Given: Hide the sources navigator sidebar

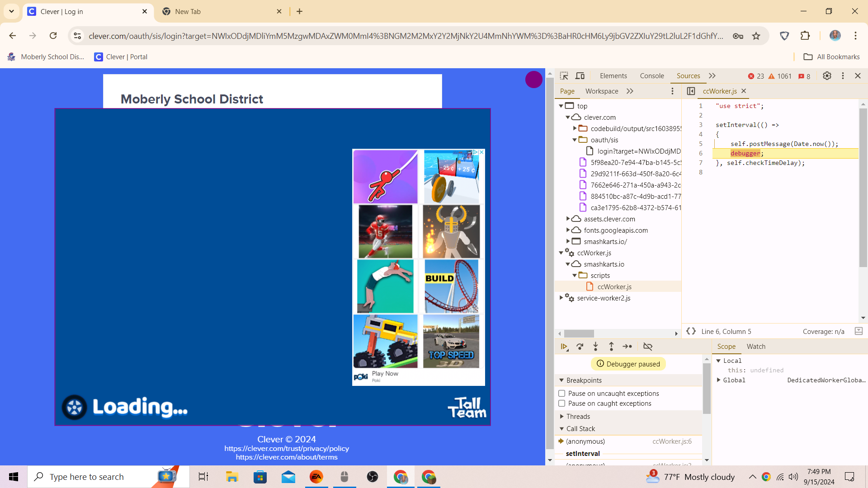Looking at the screenshot, I should pos(691,91).
